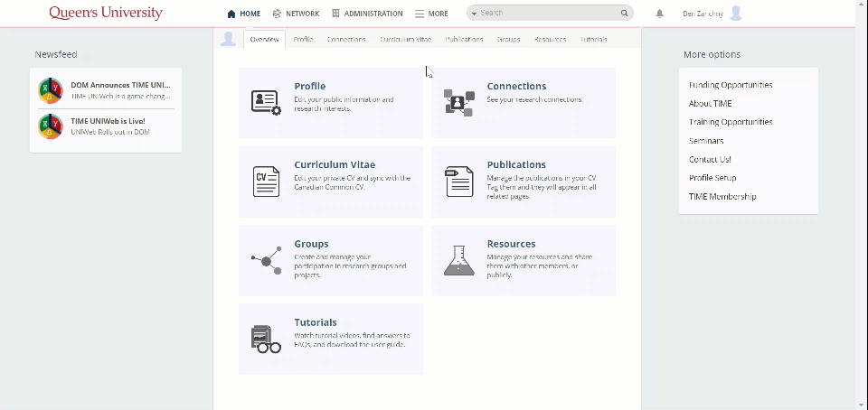Click the Resources flask icon
This screenshot has width=868, height=410.
click(x=459, y=260)
